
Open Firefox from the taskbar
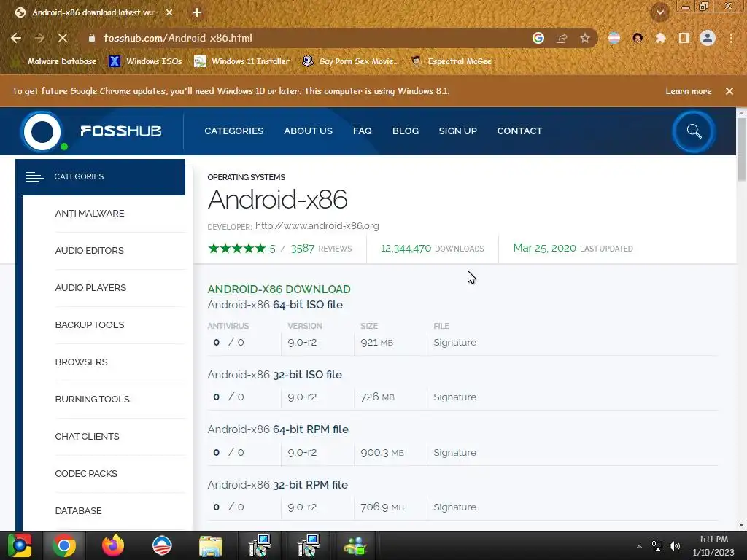pos(113,545)
